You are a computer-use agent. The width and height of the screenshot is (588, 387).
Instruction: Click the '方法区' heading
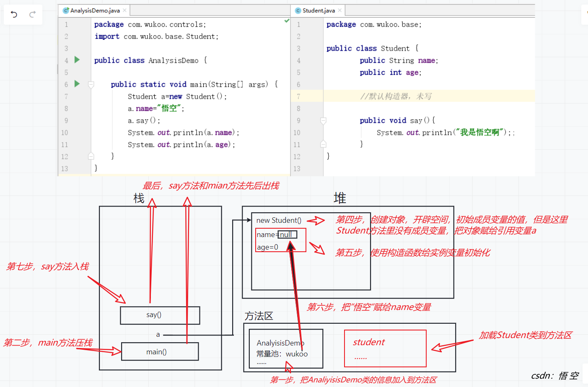(x=259, y=316)
